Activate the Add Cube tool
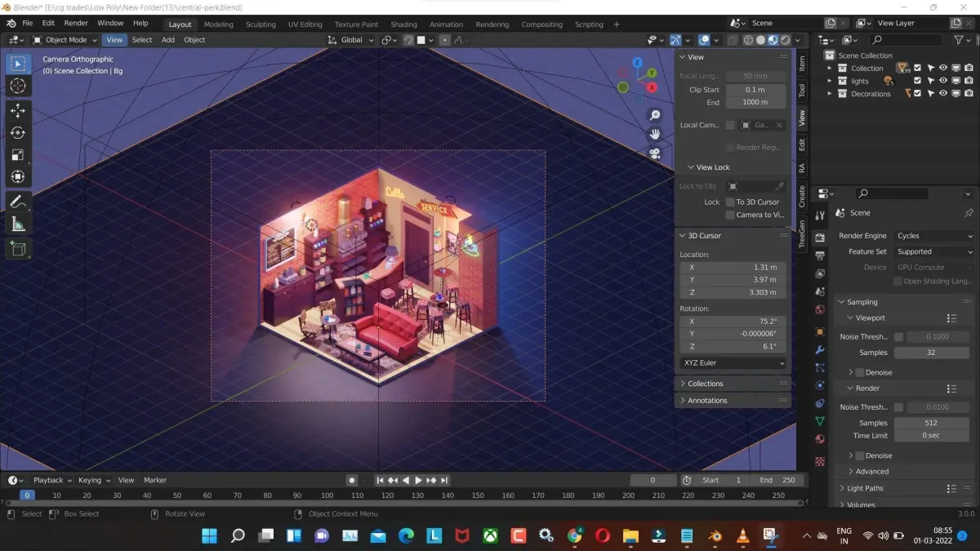Viewport: 980px width, 551px height. pos(18,248)
